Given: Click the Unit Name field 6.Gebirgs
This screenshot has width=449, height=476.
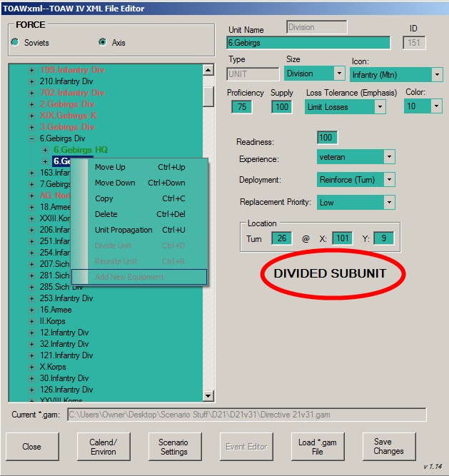Looking at the screenshot, I should coord(308,43).
